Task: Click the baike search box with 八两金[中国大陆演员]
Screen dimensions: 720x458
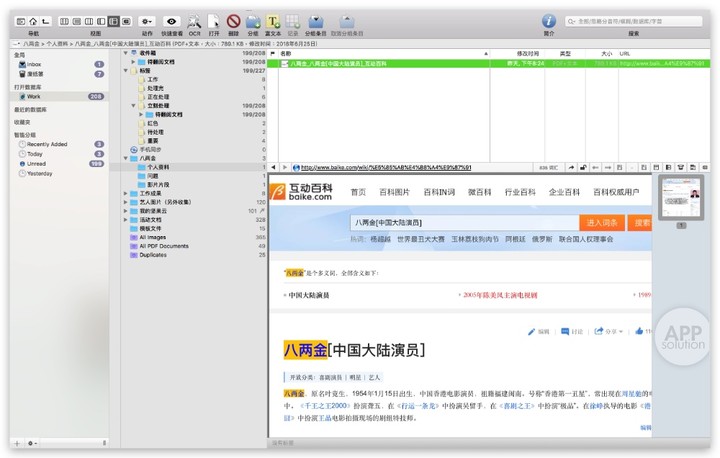Action: (464, 223)
